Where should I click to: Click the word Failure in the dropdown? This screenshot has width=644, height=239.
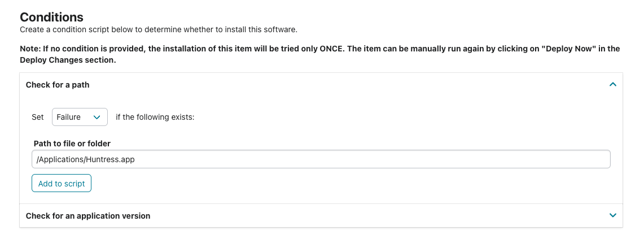[69, 117]
